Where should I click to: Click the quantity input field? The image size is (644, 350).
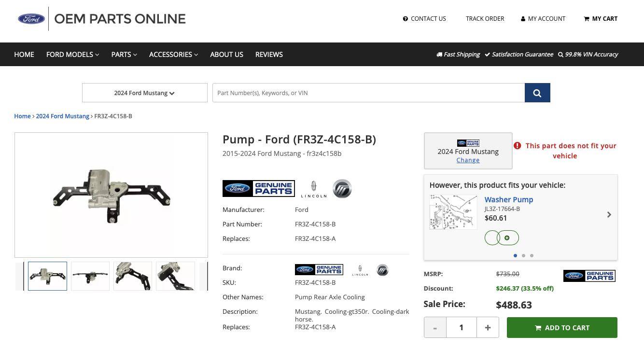[x=461, y=328]
